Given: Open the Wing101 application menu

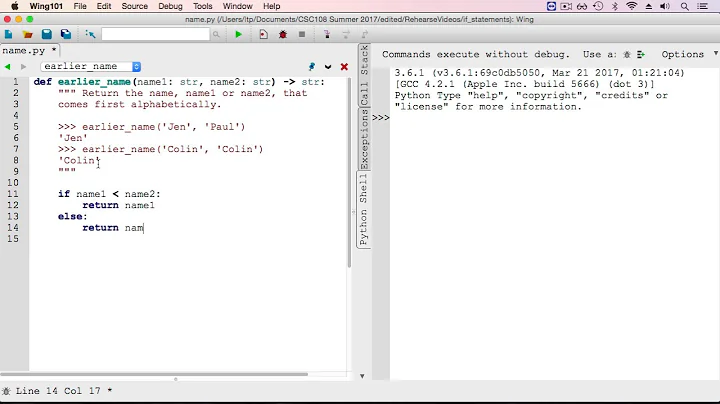Looking at the screenshot, I should (x=46, y=6).
